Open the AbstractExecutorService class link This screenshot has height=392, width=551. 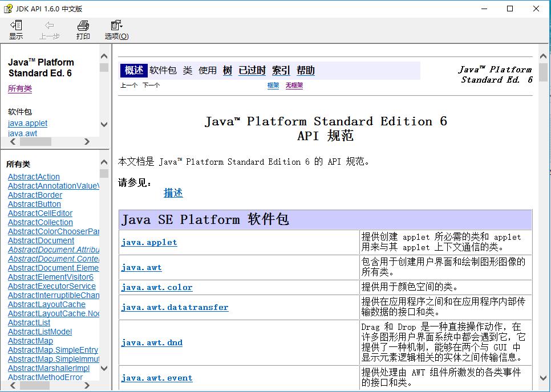[52, 286]
